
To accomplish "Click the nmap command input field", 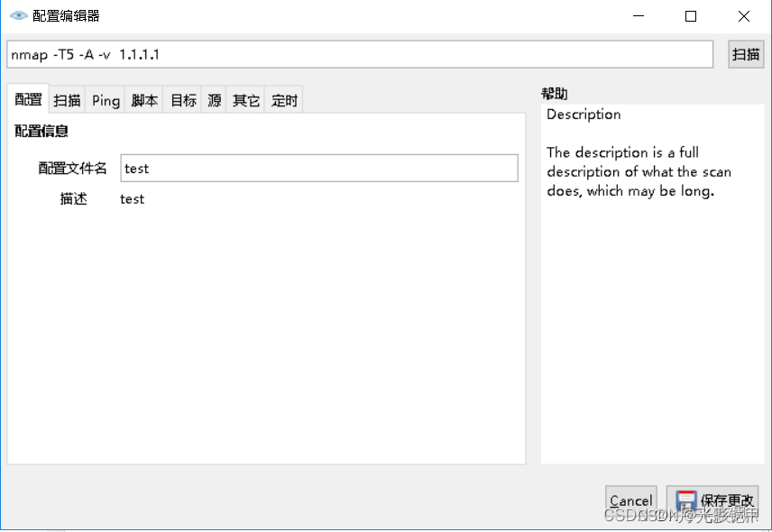I will click(360, 54).
